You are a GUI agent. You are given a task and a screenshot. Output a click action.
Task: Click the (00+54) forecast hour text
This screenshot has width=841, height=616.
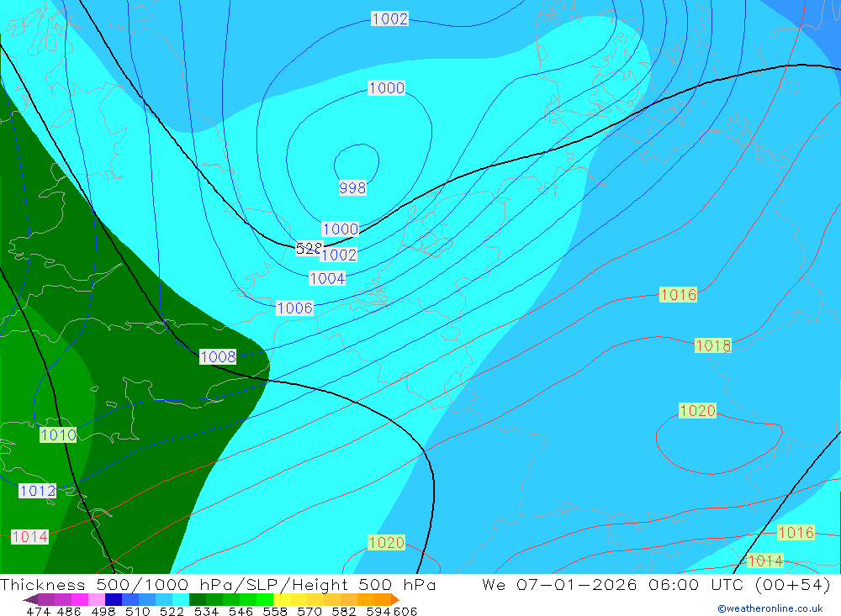[792, 584]
